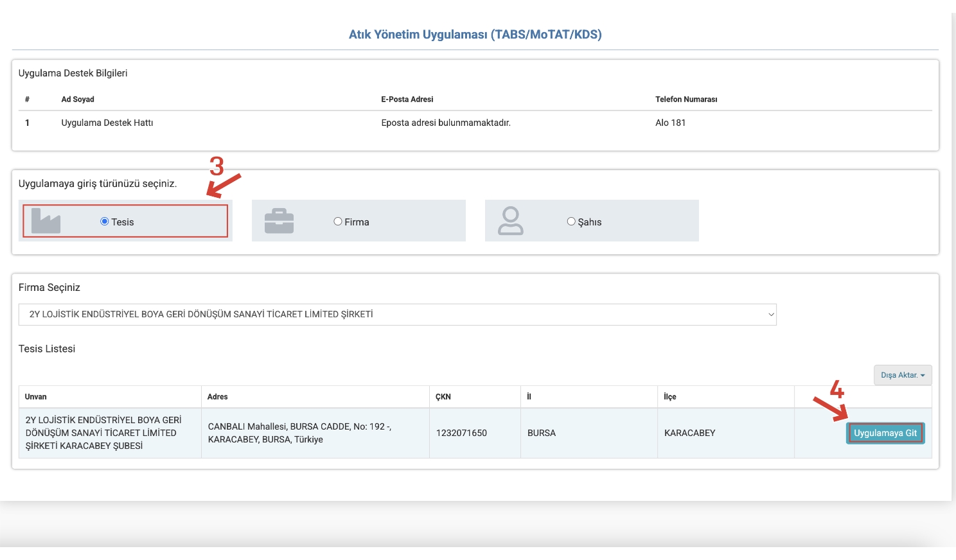Click the İlçe column header
The image size is (956, 560).
(670, 397)
